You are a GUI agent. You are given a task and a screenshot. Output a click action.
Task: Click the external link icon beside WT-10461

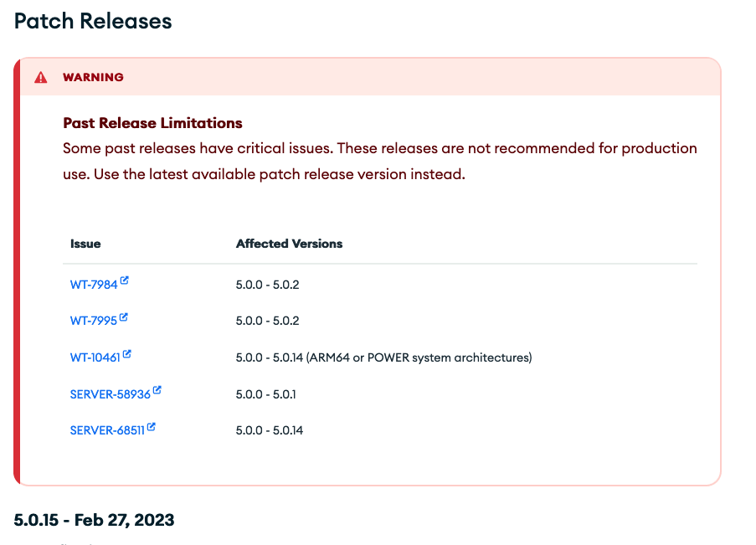click(128, 352)
